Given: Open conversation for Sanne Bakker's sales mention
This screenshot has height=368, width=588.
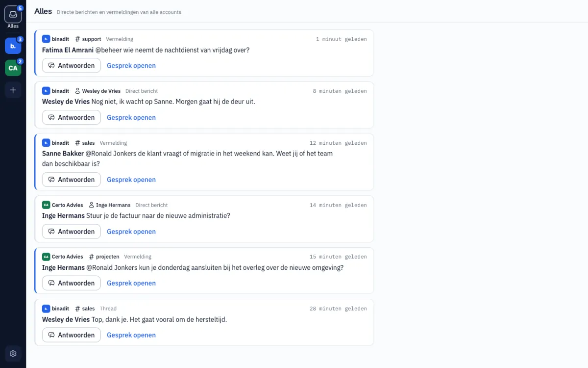Looking at the screenshot, I should [x=131, y=180].
